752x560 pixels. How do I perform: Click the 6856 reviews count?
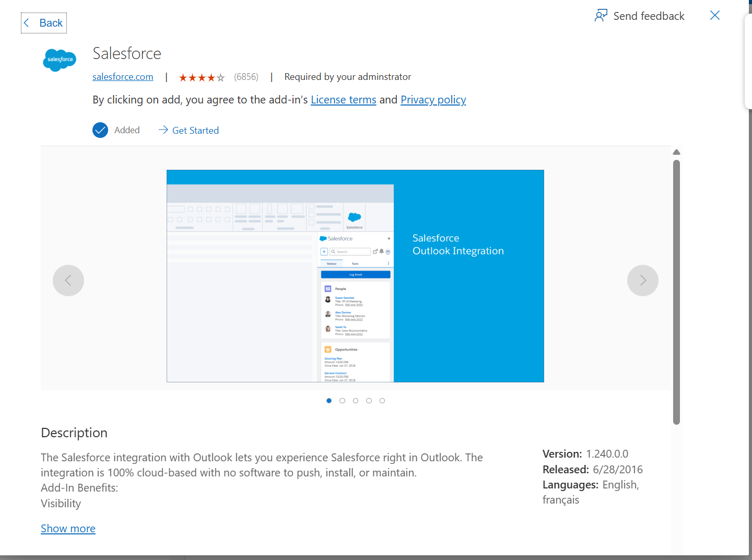246,77
